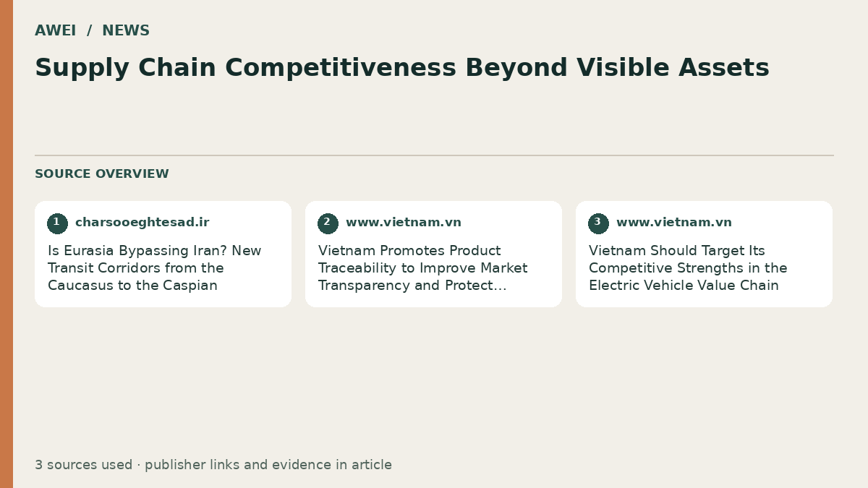Click the second source card
Image resolution: width=868 pixels, height=488 pixels.
pyautogui.click(x=433, y=254)
